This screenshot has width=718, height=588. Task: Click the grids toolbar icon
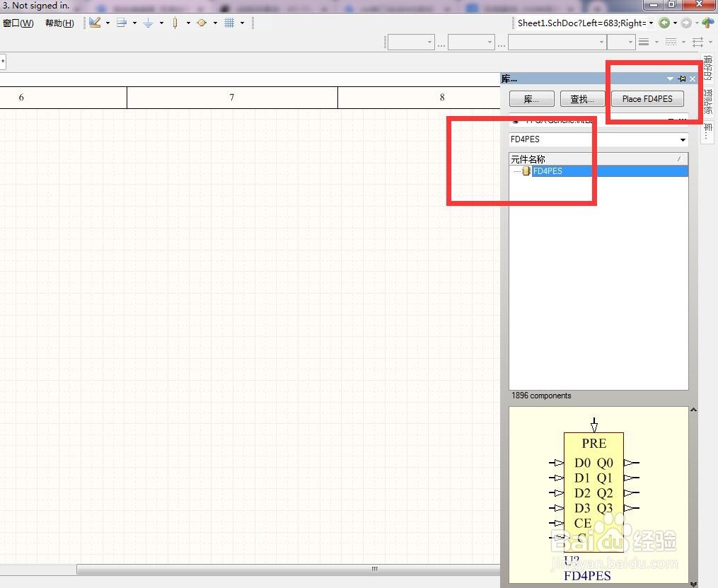click(x=229, y=23)
